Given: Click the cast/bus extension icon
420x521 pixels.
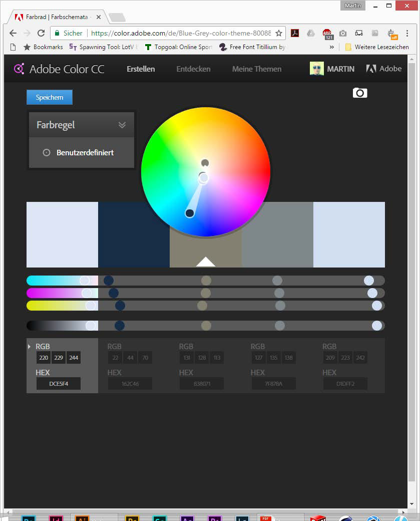Looking at the screenshot, I should click(359, 33).
